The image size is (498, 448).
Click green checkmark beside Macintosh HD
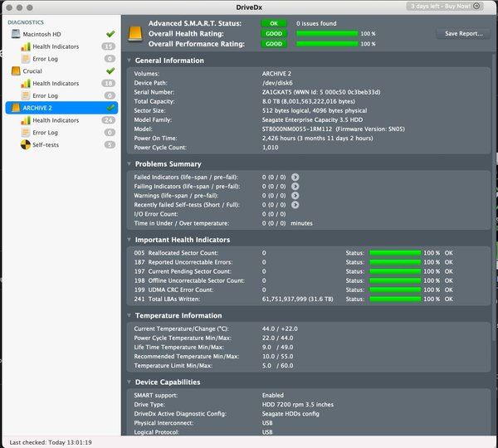click(110, 34)
